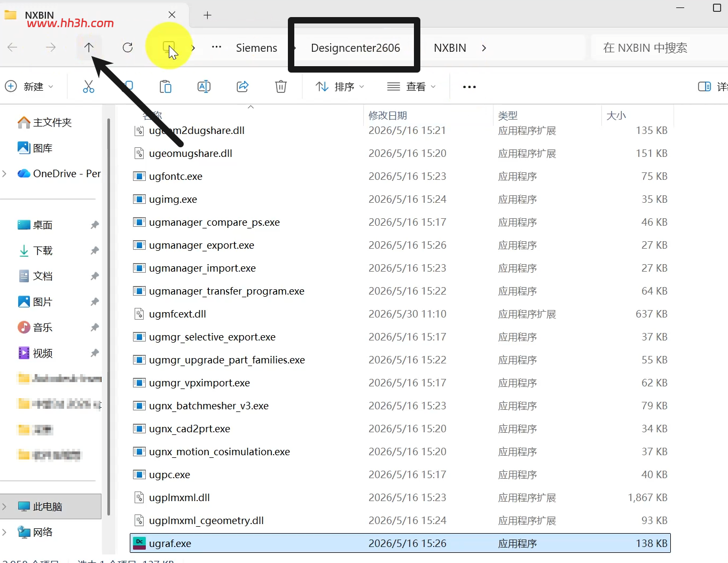Select ugmgr_vpximport.exe
Screen dimensions: 728x563
click(400, 383)
